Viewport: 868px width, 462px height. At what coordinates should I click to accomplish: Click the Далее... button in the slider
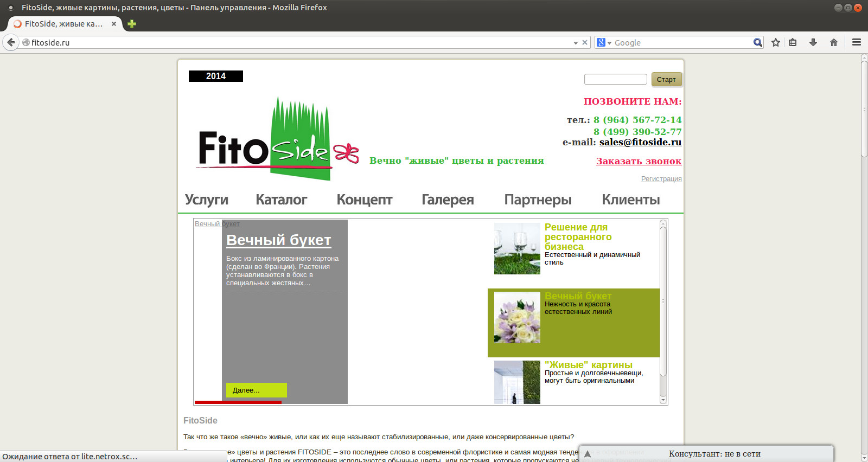tap(256, 390)
